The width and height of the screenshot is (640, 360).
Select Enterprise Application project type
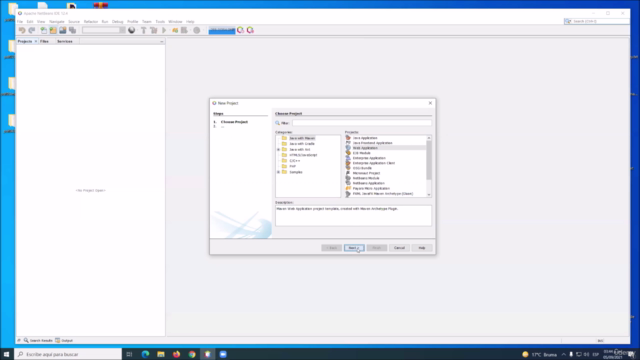369,158
